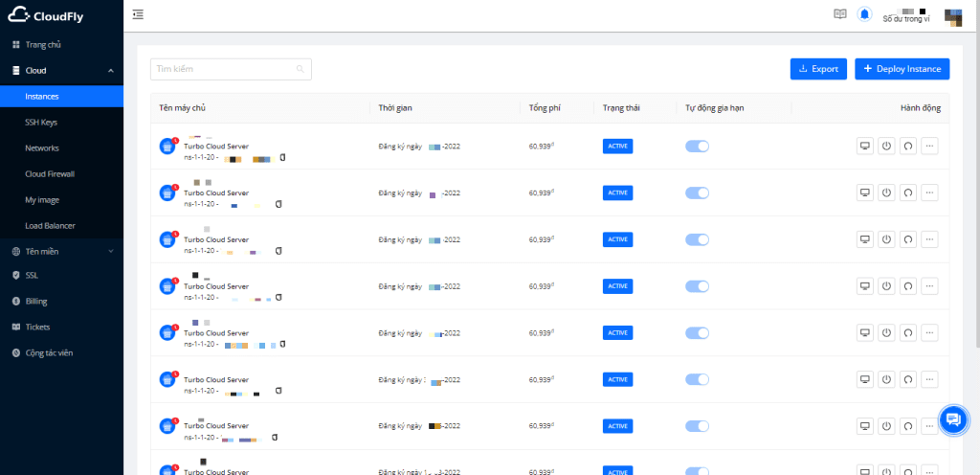Open console for the first server row
980x475 pixels.
pyautogui.click(x=864, y=147)
